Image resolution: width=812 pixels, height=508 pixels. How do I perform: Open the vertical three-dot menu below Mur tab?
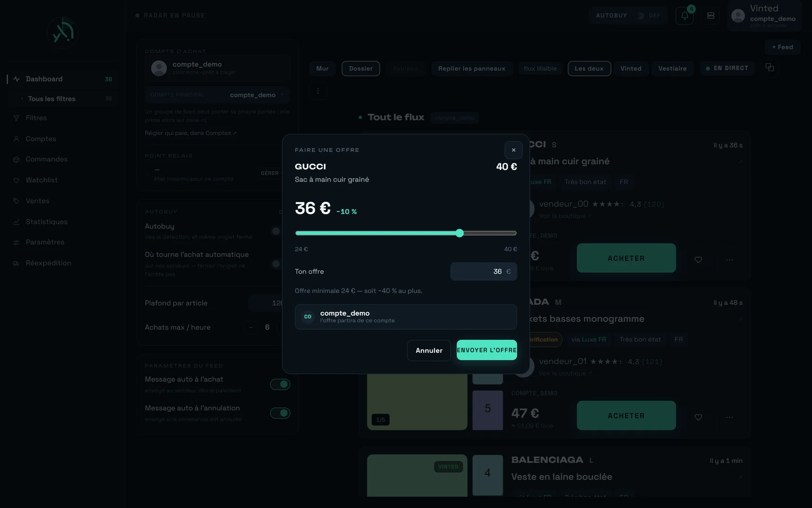click(x=318, y=91)
